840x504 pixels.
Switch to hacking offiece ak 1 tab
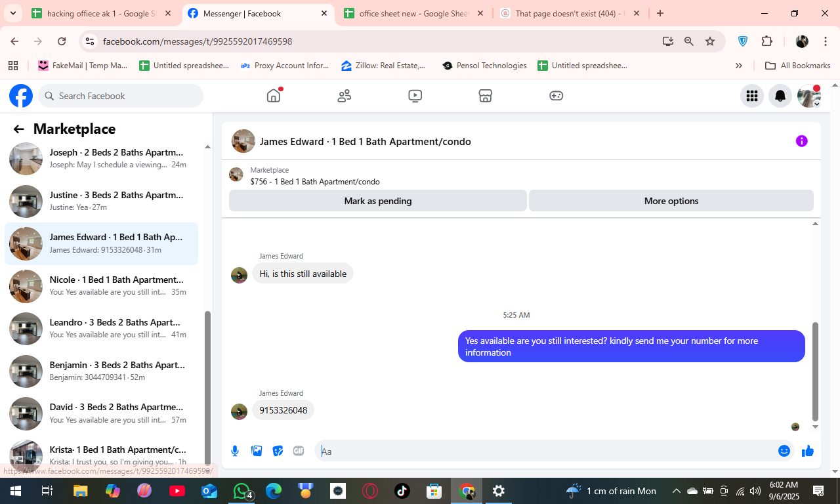point(100,13)
